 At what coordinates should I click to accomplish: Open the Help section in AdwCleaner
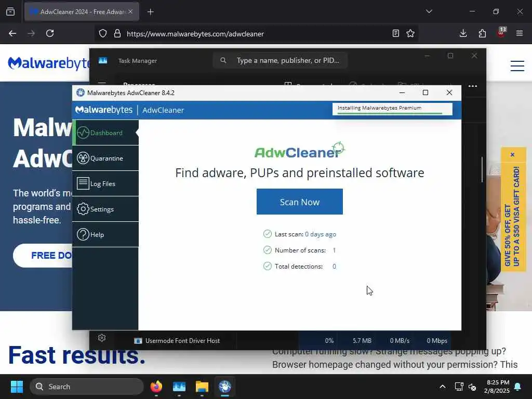(105, 234)
